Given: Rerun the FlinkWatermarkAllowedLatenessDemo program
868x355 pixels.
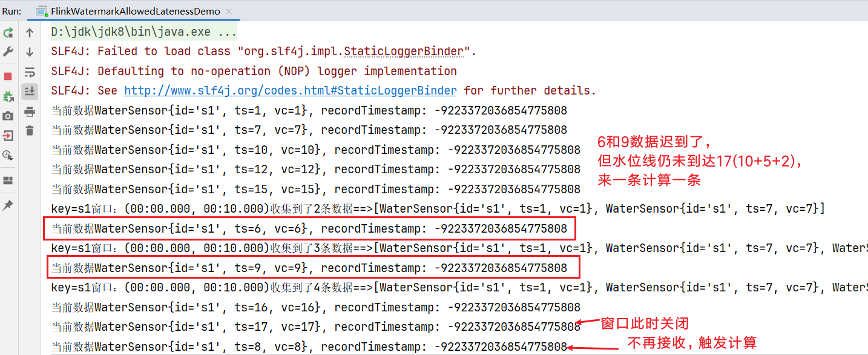Looking at the screenshot, I should 8,33.
